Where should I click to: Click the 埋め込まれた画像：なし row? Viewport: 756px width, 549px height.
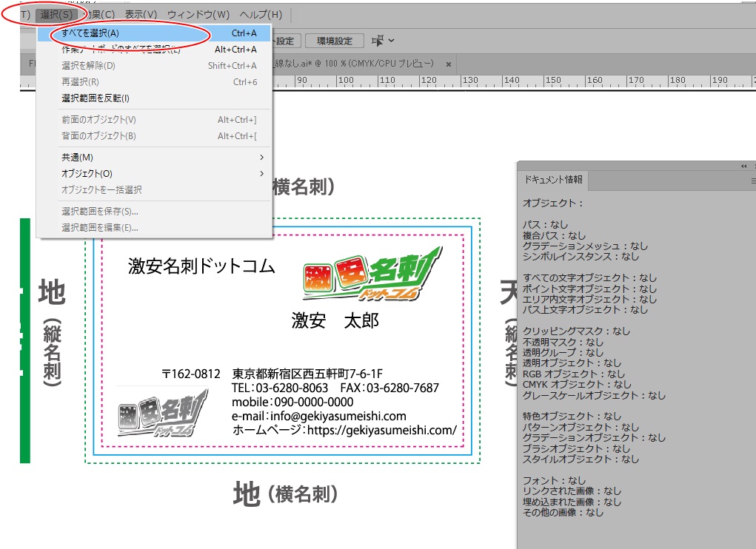click(572, 502)
